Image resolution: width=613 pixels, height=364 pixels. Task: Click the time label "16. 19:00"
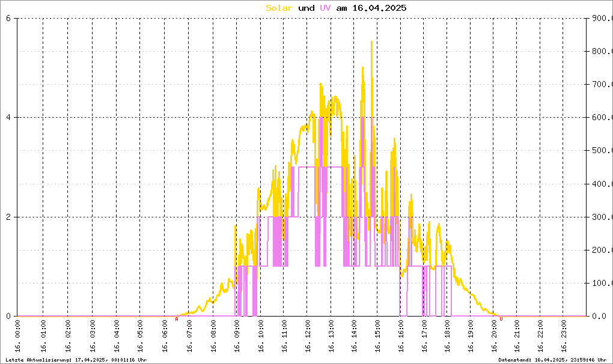[x=471, y=336]
